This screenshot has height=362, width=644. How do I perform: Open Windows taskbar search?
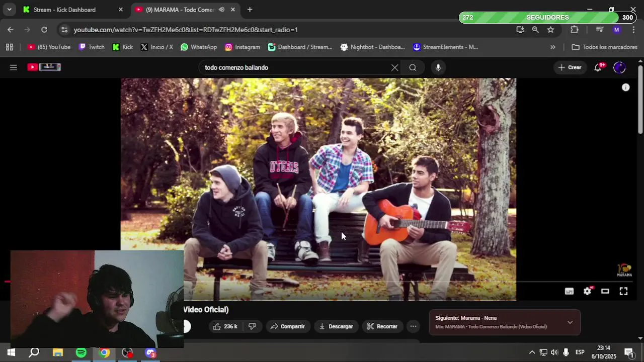pos(34,353)
